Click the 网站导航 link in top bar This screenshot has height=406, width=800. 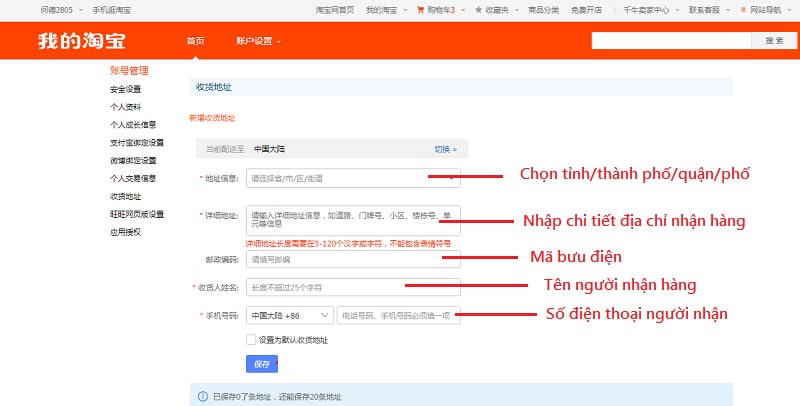(x=765, y=10)
